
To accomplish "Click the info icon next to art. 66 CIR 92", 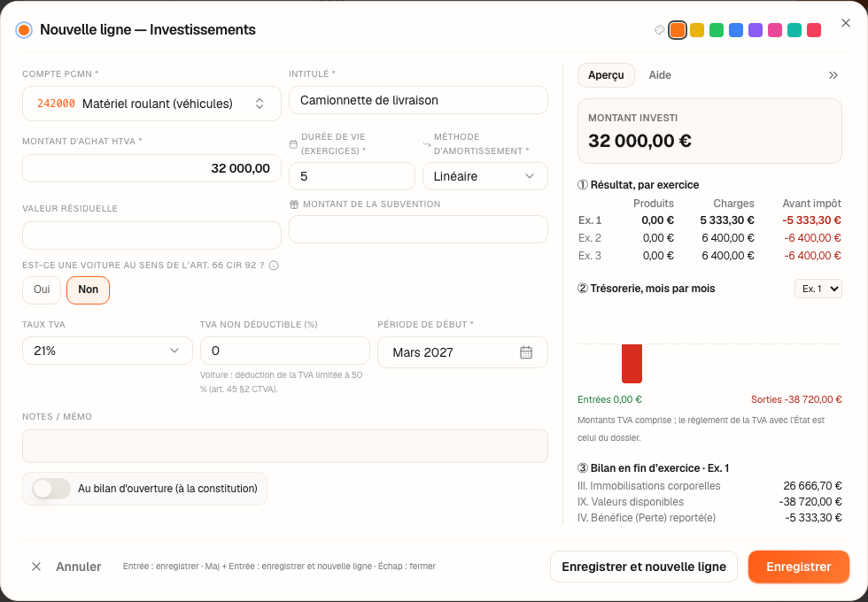I will pyautogui.click(x=274, y=266).
